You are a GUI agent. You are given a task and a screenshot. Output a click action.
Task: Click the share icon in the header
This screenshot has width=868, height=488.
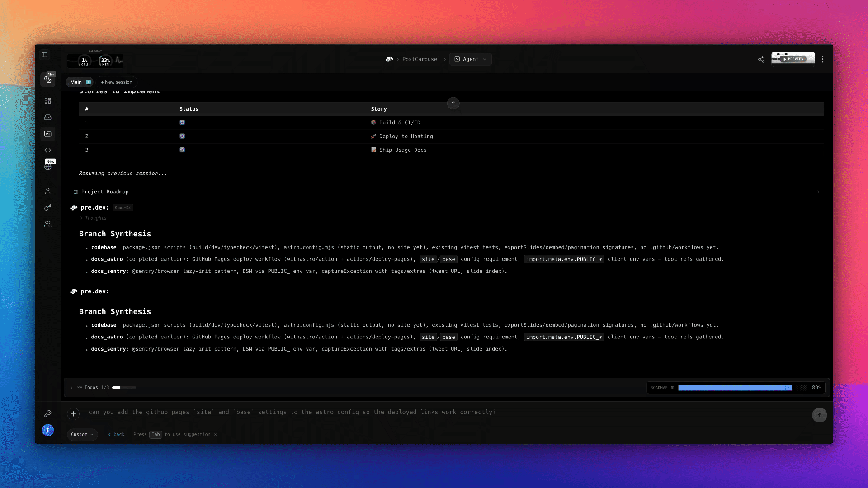pyautogui.click(x=761, y=59)
